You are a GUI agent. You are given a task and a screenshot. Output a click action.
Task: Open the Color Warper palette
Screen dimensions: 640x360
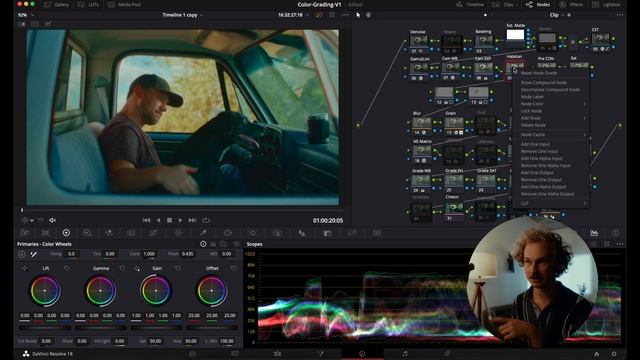pos(178,233)
